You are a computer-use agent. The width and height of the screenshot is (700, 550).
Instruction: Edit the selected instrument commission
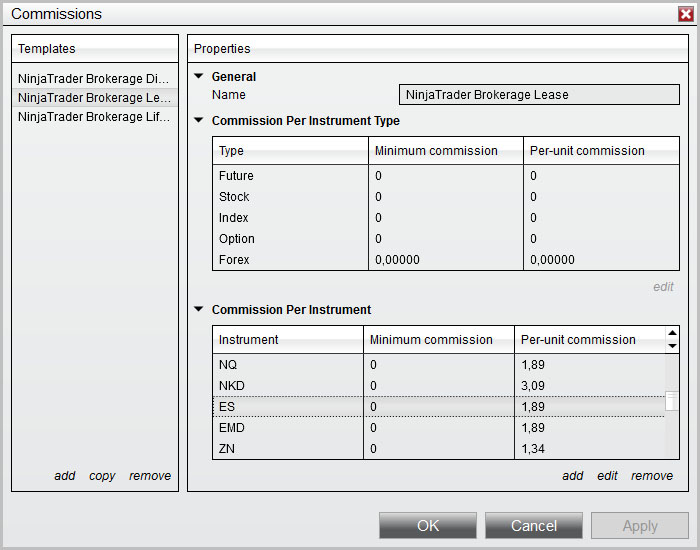[x=607, y=476]
